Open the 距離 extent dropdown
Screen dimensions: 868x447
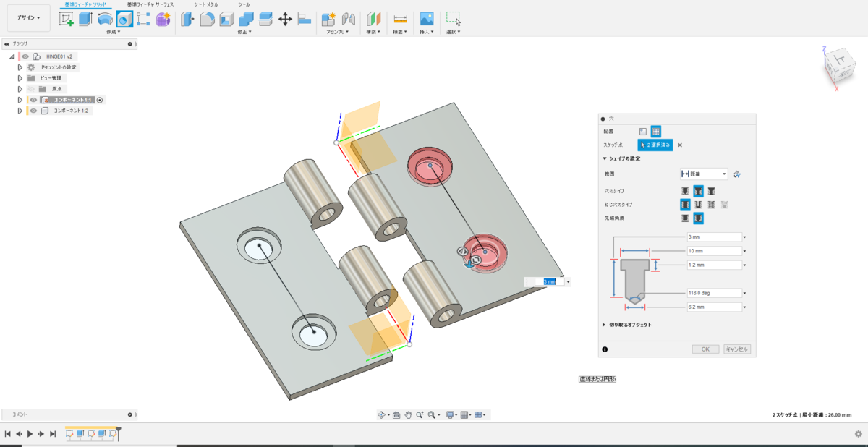[x=704, y=174]
